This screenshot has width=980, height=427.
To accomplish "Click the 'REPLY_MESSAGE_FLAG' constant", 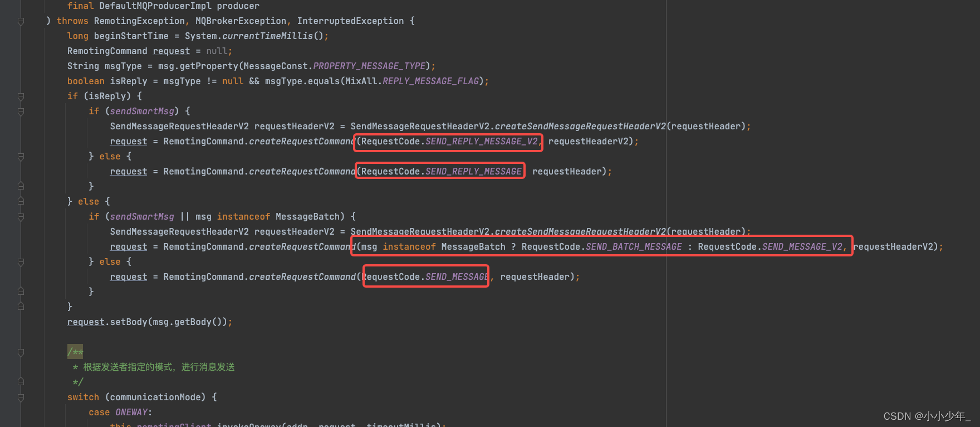I will click(430, 81).
